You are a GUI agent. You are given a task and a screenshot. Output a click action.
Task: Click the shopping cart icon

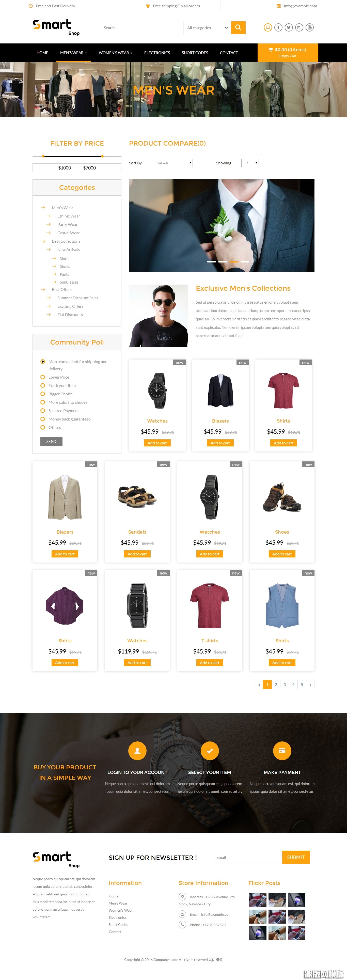271,50
